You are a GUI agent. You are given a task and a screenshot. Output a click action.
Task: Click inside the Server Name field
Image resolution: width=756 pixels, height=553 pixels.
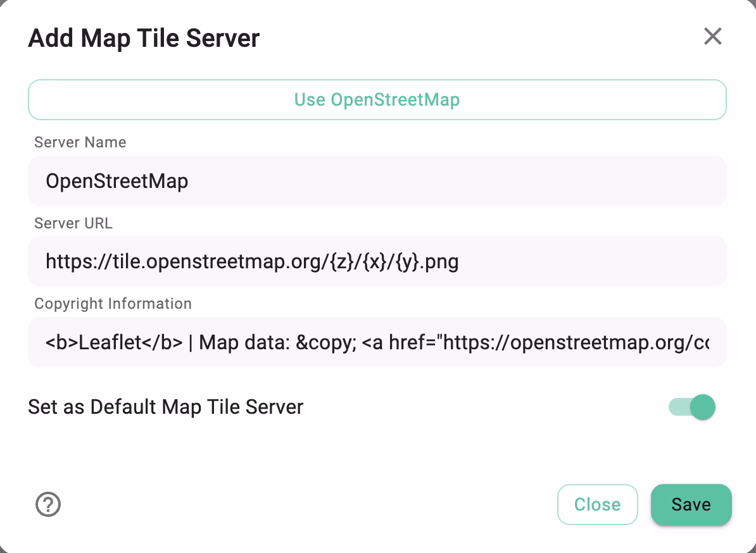point(377,181)
